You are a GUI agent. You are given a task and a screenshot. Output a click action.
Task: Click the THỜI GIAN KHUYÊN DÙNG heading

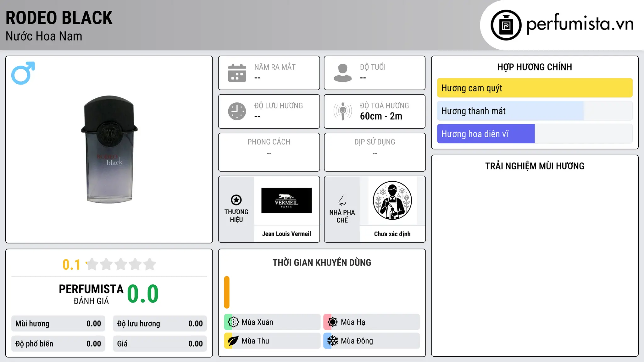coord(322,262)
